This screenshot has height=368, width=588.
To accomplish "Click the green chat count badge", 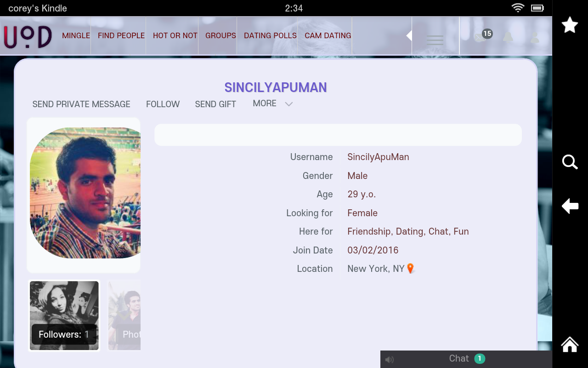I will (480, 359).
